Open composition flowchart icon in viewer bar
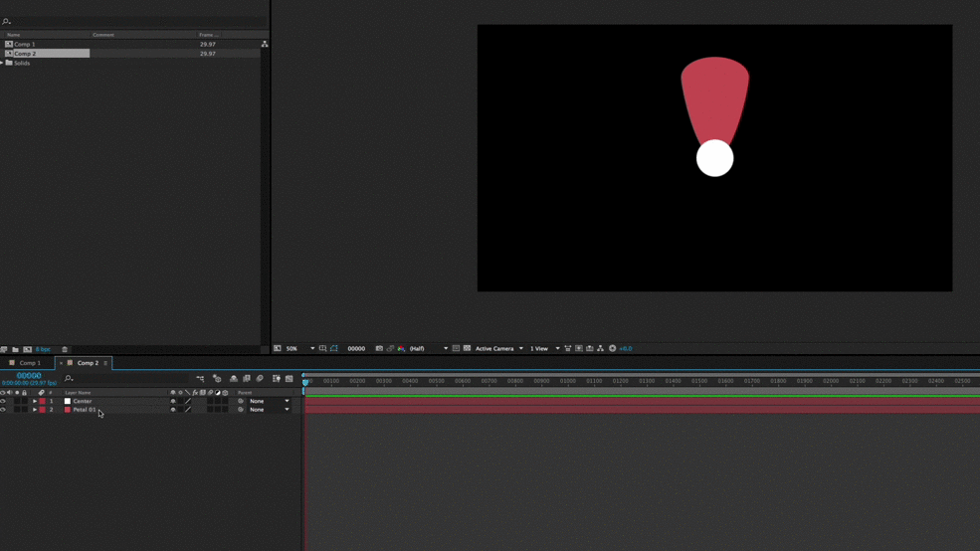 click(600, 348)
